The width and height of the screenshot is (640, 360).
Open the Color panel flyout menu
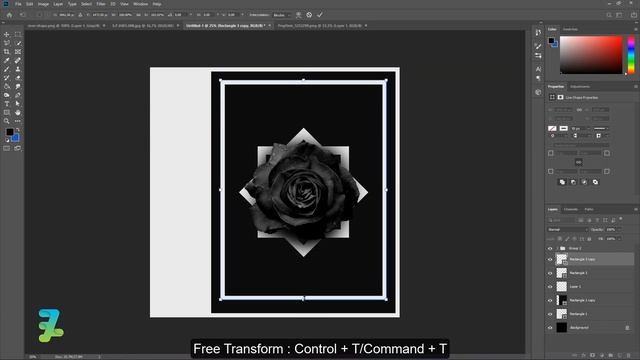tap(636, 29)
